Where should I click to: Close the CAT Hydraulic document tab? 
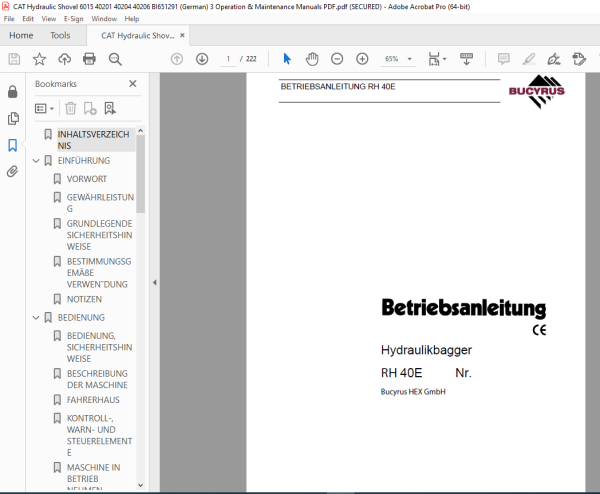pos(182,35)
